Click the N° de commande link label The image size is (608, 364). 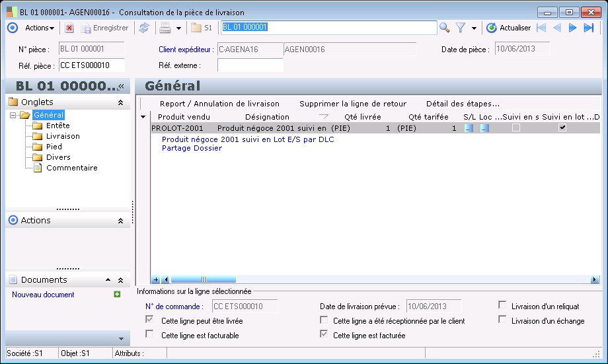[x=174, y=307]
